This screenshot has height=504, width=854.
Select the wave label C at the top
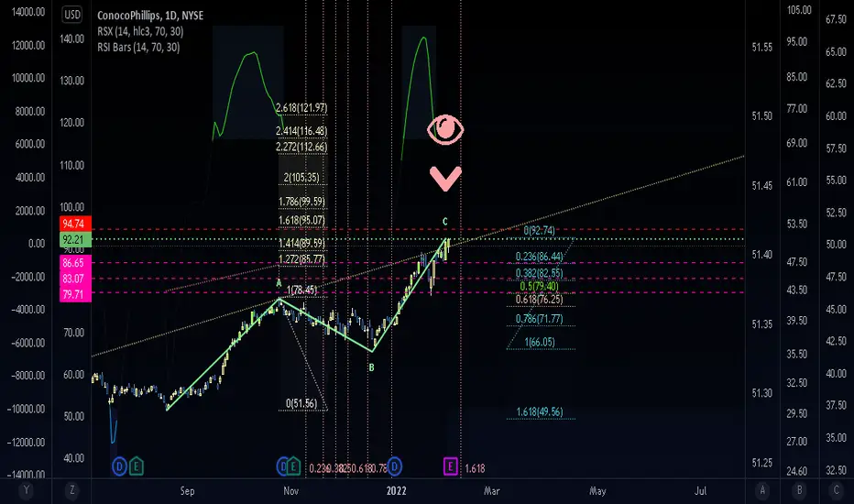445,221
